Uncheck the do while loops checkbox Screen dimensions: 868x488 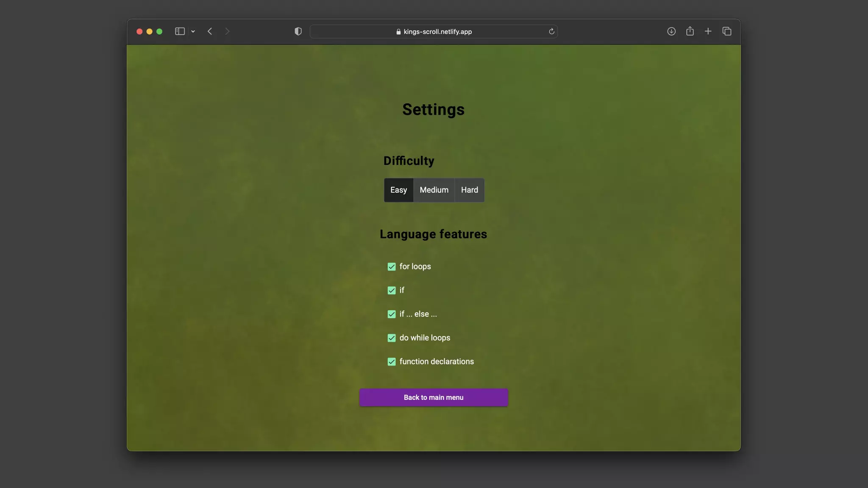pos(391,338)
